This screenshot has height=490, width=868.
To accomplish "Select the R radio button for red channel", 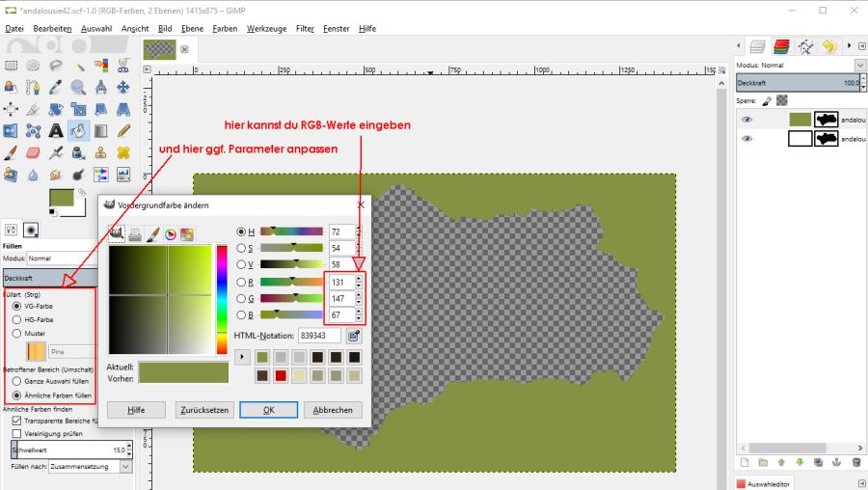I will (x=241, y=282).
